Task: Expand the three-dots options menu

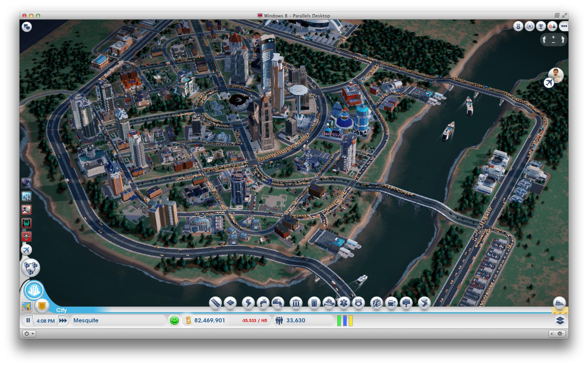Action: coord(563,26)
